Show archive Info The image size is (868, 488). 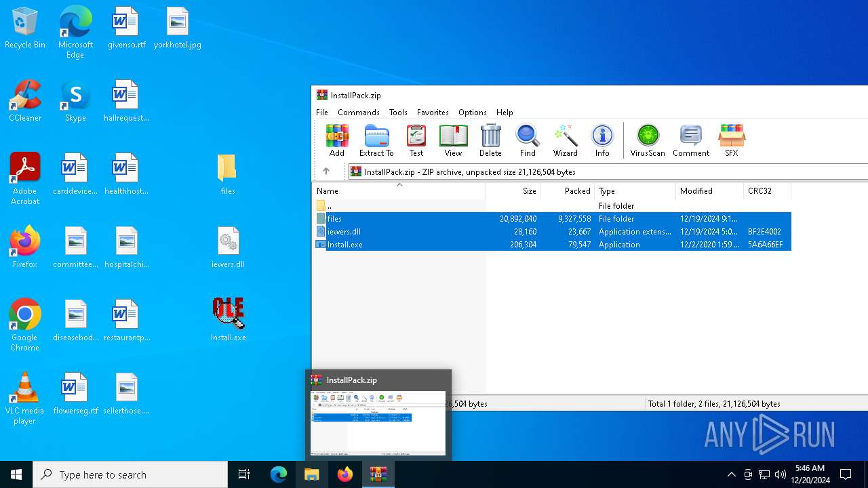coord(602,140)
